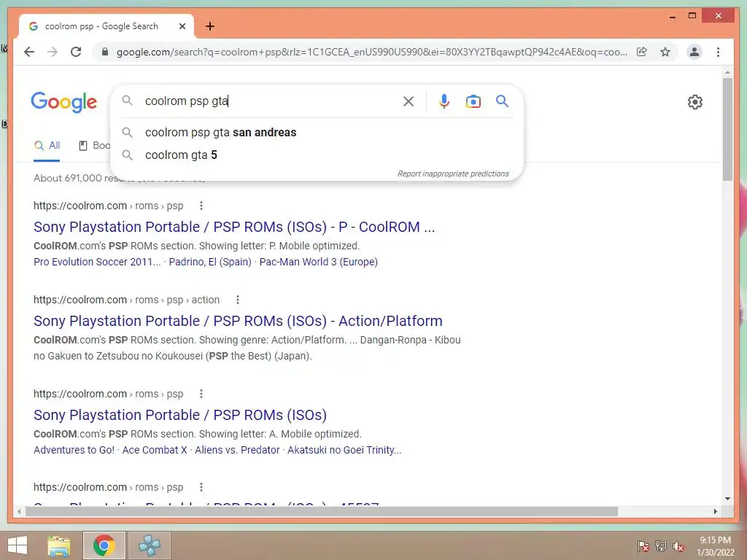Open PSP ROMs Action/Platform result
Screen dimensions: 747x560
pos(238,321)
